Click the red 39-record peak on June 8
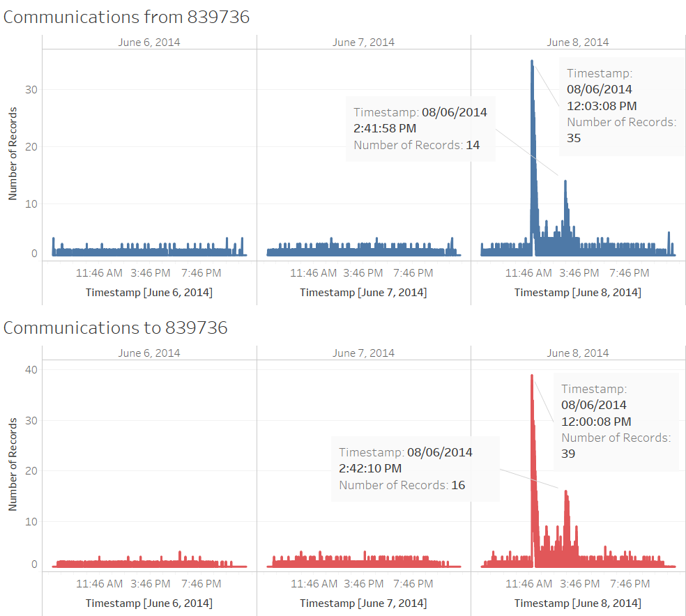Screen dimensions: 686x616 (532, 376)
